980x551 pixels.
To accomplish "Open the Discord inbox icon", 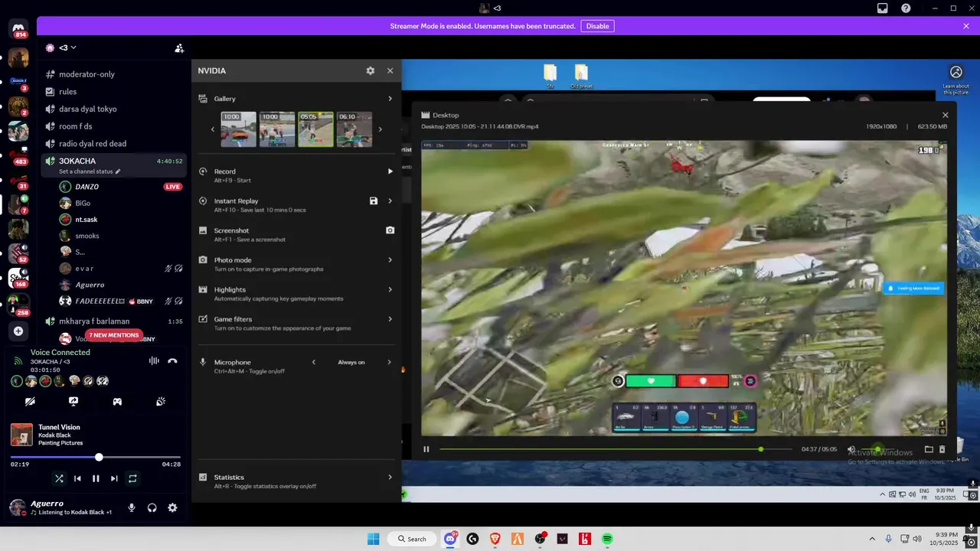I will [883, 8].
